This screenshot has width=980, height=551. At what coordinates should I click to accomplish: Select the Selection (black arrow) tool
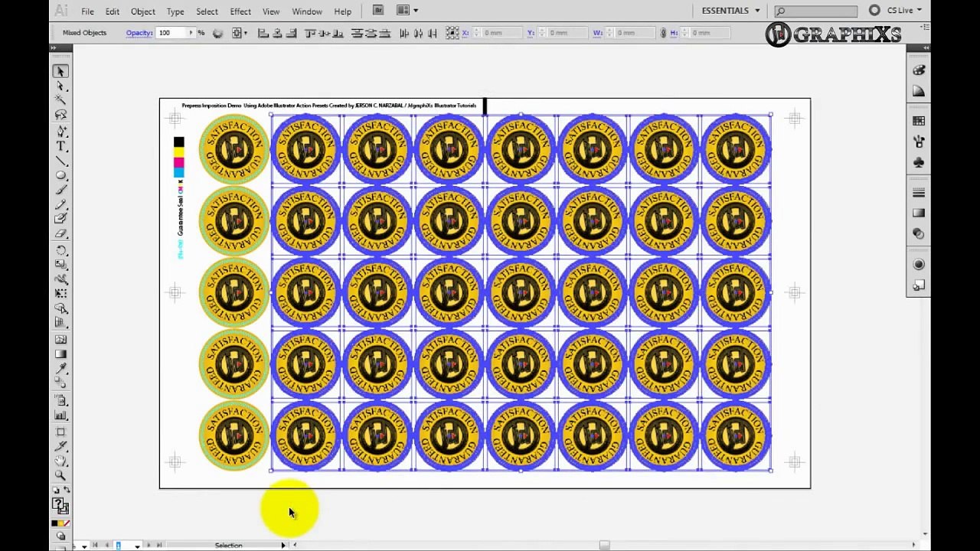(x=60, y=71)
